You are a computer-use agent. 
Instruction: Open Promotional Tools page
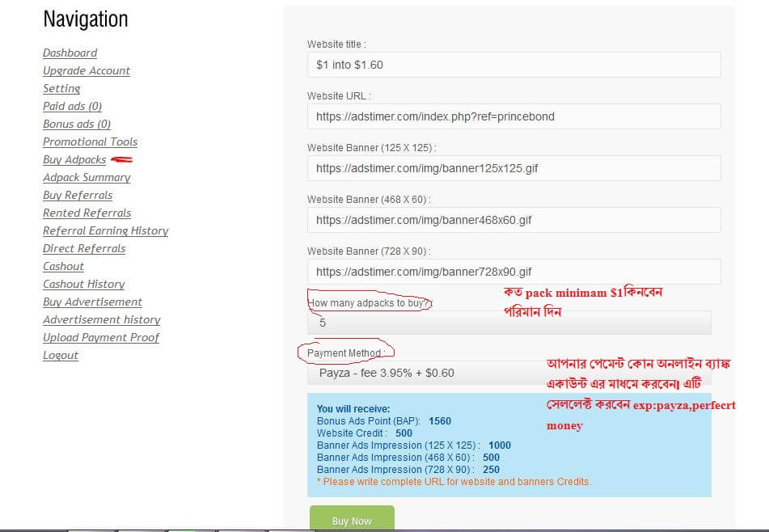point(90,141)
